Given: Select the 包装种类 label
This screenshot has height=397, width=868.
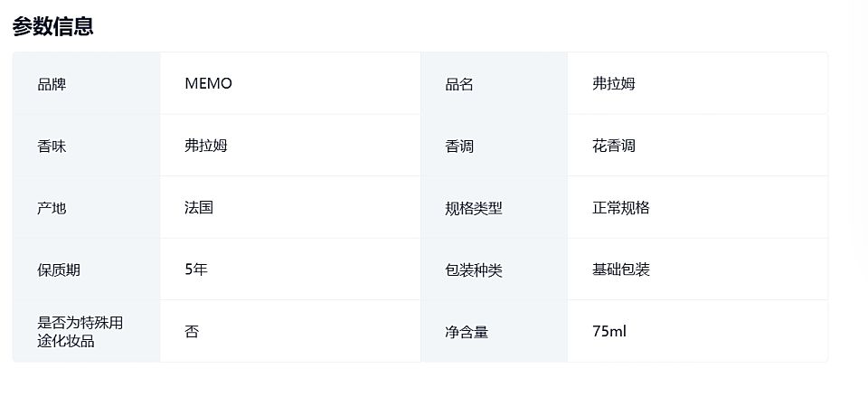Looking at the screenshot, I should [473, 270].
